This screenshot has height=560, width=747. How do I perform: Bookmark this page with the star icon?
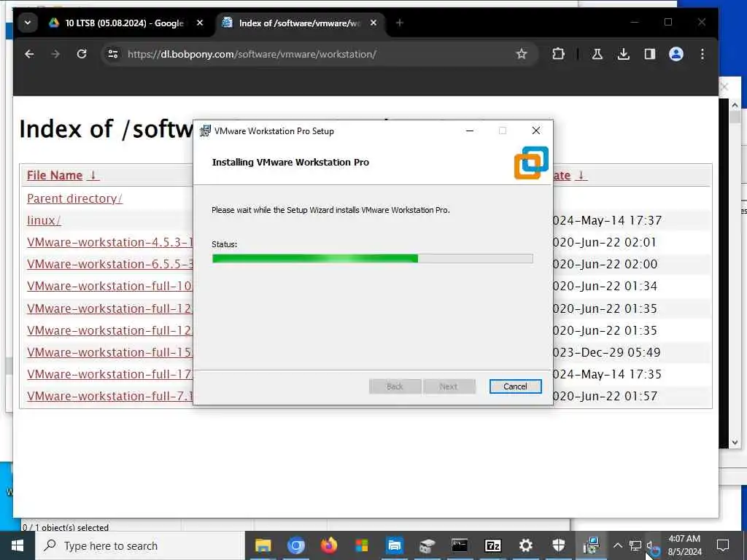tap(522, 54)
